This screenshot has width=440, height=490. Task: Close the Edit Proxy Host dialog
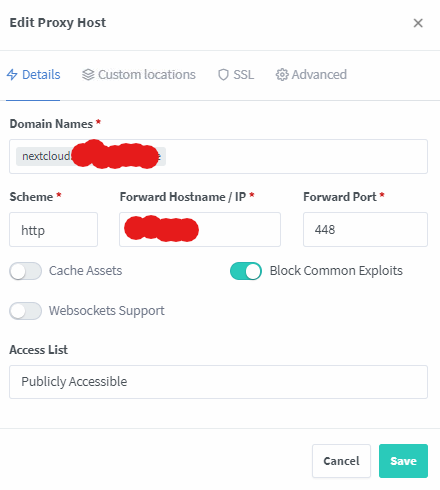pos(418,23)
